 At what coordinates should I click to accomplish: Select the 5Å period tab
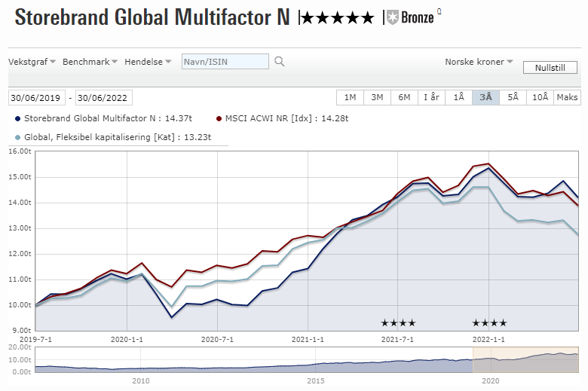click(x=513, y=97)
